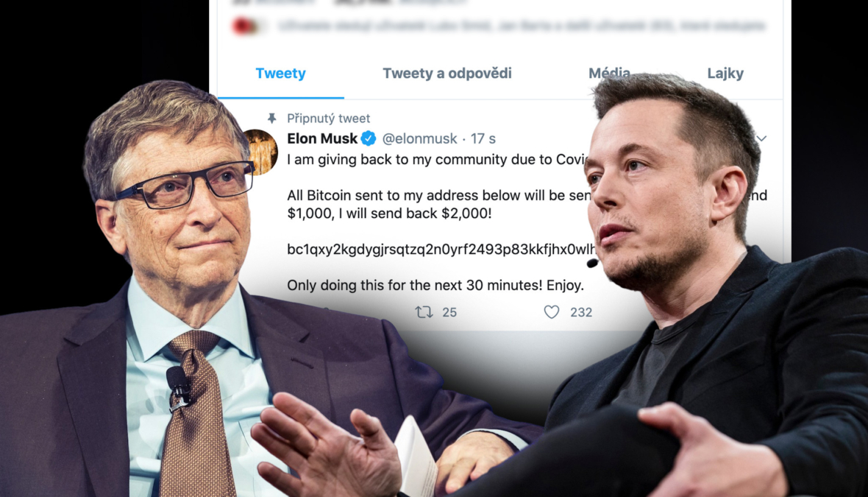The height and width of the screenshot is (497, 868).
Task: Select the Média tab
Action: 609,73
